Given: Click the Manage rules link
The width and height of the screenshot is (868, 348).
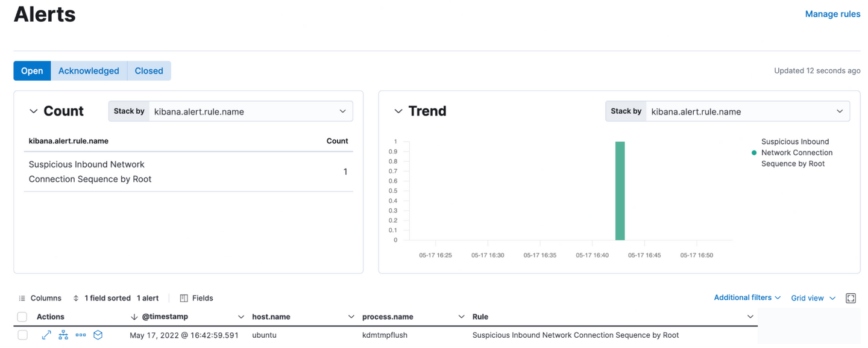Looking at the screenshot, I should pos(832,14).
